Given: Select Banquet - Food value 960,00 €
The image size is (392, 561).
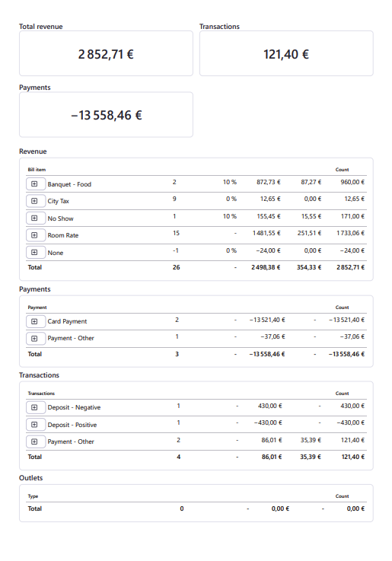Looking at the screenshot, I should (x=352, y=182).
